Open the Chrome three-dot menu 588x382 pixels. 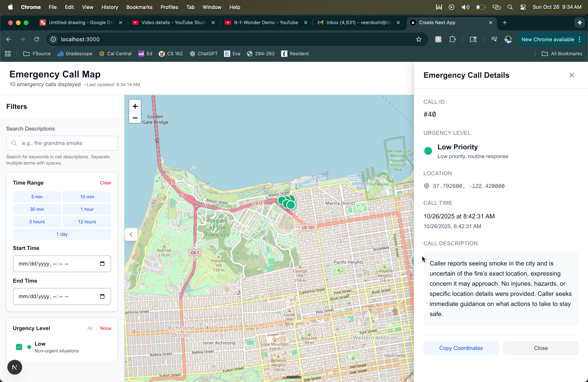580,39
